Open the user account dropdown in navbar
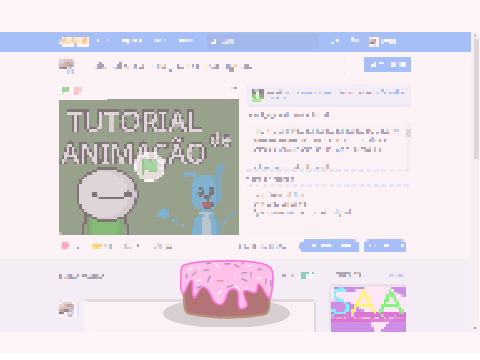The height and width of the screenshot is (360, 480). pyautogui.click(x=383, y=42)
